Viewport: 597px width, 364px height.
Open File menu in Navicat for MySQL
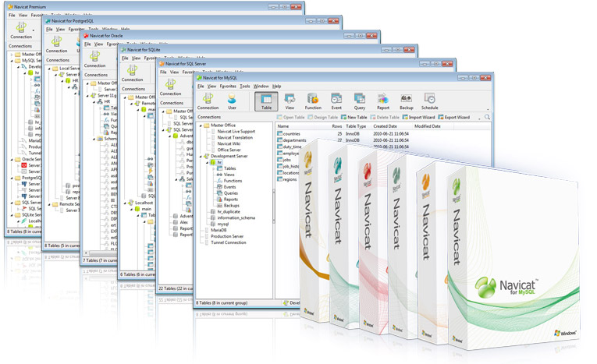point(201,87)
